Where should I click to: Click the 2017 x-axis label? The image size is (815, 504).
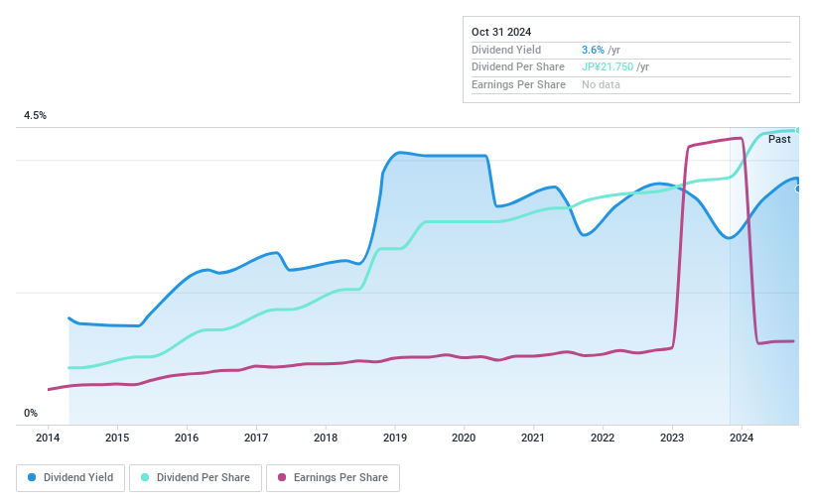[256, 438]
